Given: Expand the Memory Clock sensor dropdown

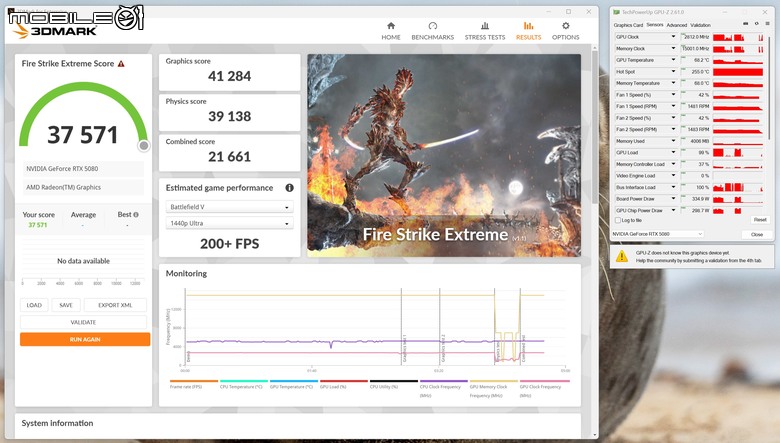Looking at the screenshot, I should click(673, 49).
